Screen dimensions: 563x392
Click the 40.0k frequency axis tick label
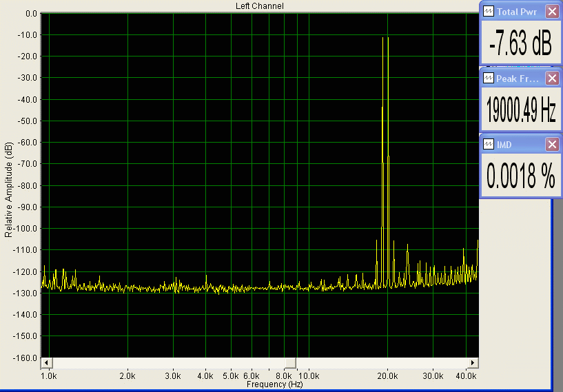(466, 376)
